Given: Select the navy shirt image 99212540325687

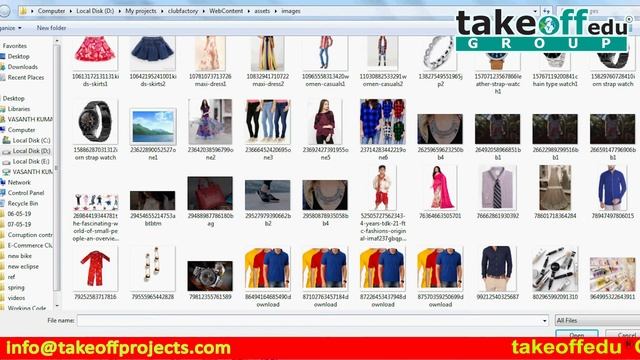Looking at the screenshot, I should click(497, 269).
